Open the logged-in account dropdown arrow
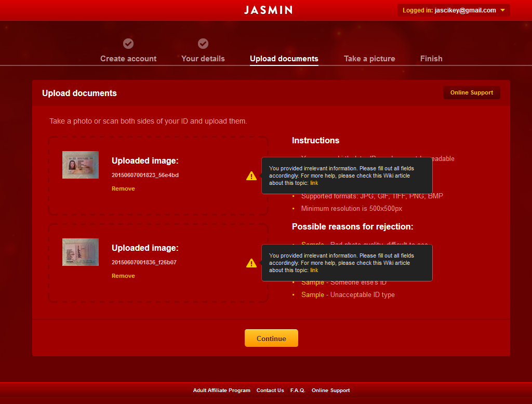Screen dimensions: 532x404 click(x=503, y=10)
